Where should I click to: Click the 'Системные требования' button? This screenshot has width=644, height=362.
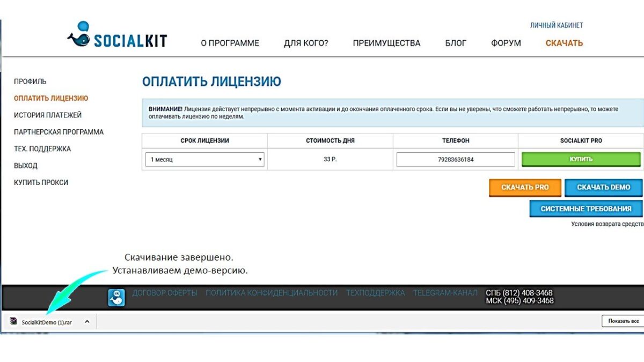[586, 209]
